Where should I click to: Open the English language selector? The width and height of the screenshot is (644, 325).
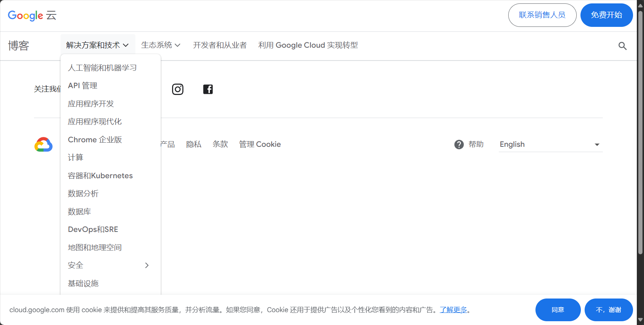(x=550, y=145)
